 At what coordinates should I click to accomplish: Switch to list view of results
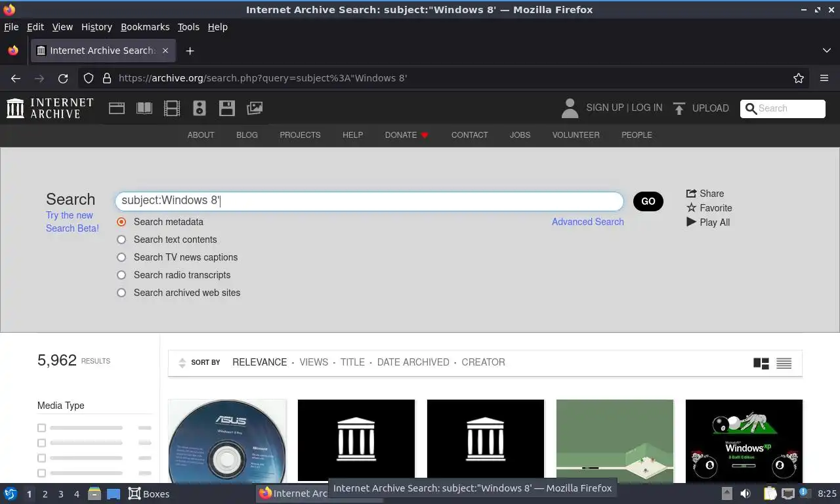(784, 363)
